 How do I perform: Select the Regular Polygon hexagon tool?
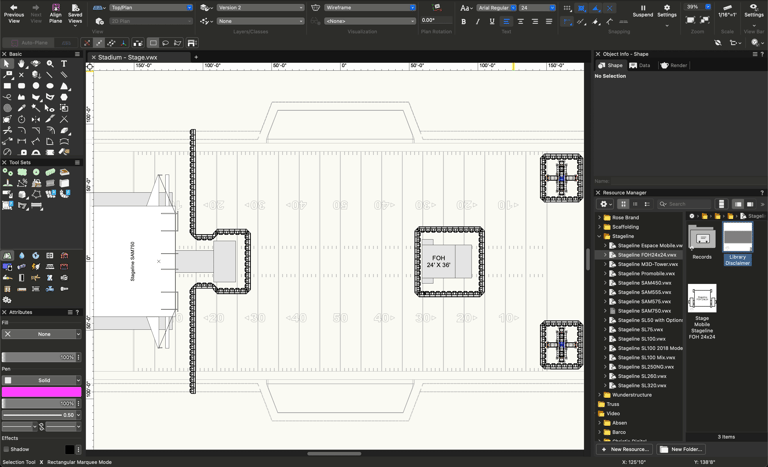point(64,97)
